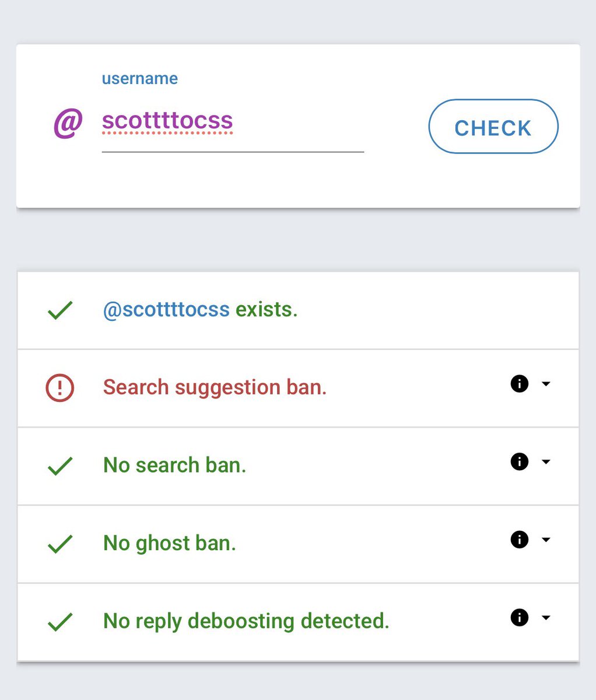
Task: Click the checkmark beside No reply deboosting
Action: click(x=60, y=621)
